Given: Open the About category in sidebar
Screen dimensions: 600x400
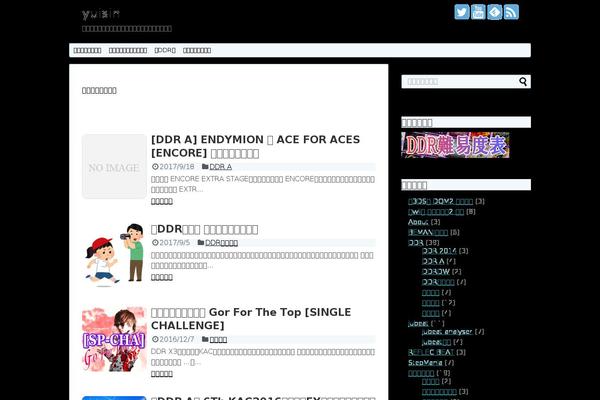Looking at the screenshot, I should click(418, 222).
